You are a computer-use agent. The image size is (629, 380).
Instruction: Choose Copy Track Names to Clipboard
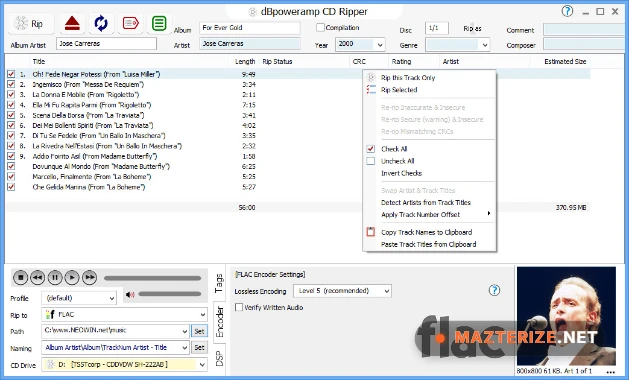[429, 232]
